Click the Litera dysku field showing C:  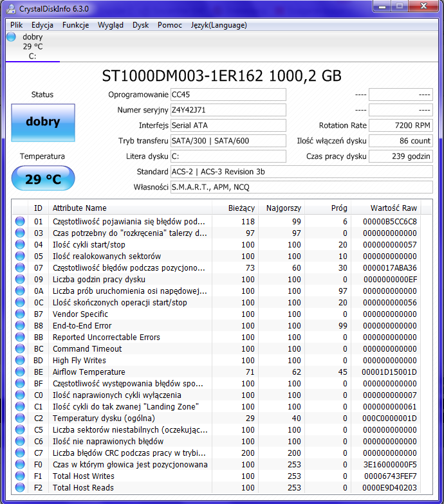click(228, 156)
